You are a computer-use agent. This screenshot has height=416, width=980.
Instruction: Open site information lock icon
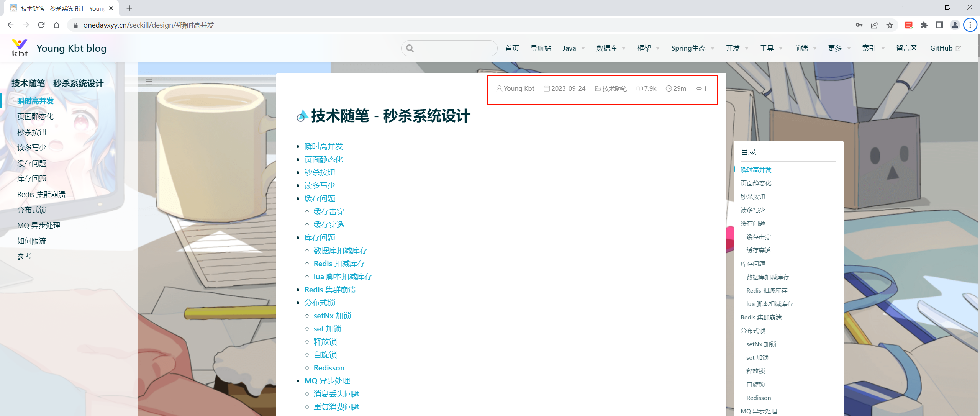coord(75,25)
